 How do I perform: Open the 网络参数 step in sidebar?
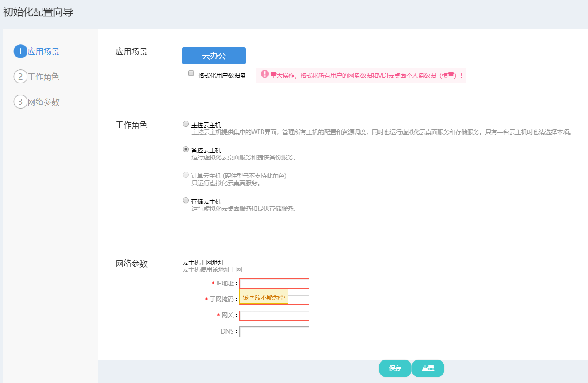[43, 102]
